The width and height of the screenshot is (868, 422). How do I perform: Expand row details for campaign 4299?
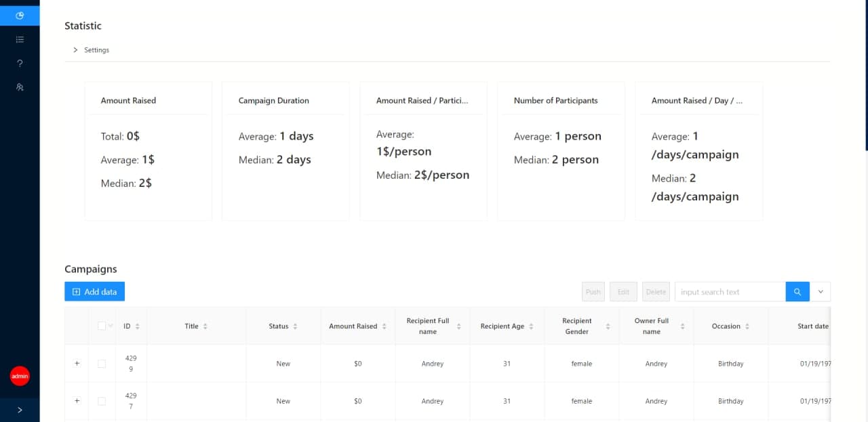tap(77, 364)
